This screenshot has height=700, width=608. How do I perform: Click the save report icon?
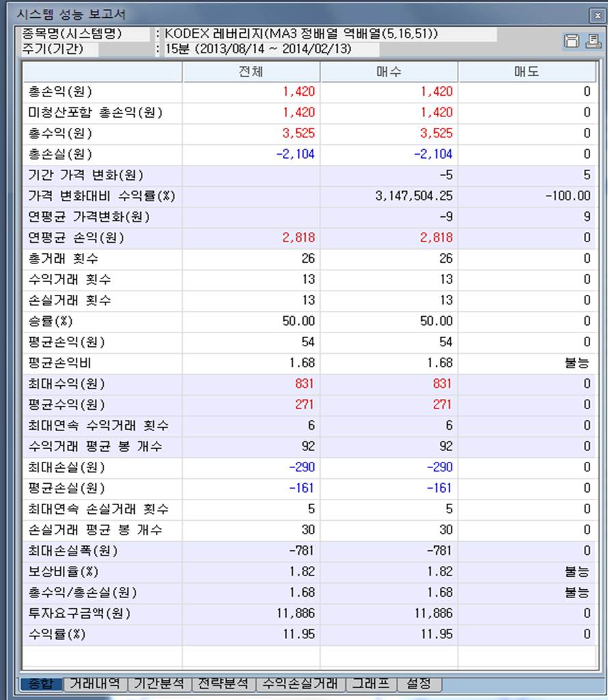571,42
